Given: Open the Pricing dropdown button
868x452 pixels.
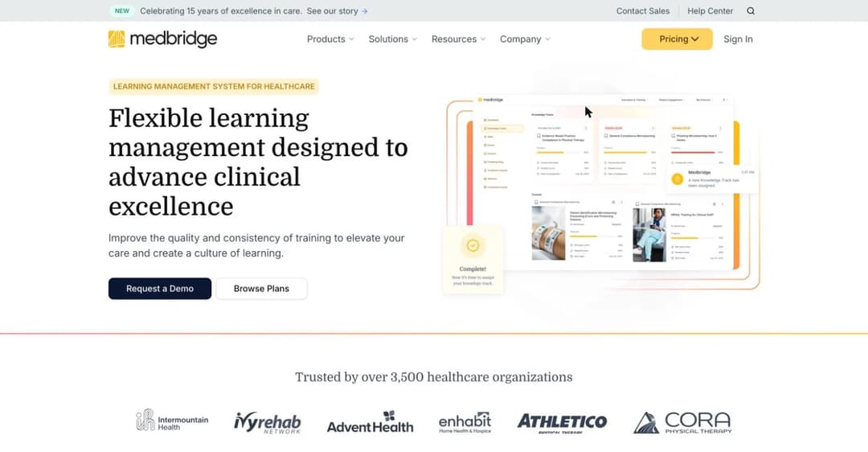Looking at the screenshot, I should pyautogui.click(x=677, y=39).
